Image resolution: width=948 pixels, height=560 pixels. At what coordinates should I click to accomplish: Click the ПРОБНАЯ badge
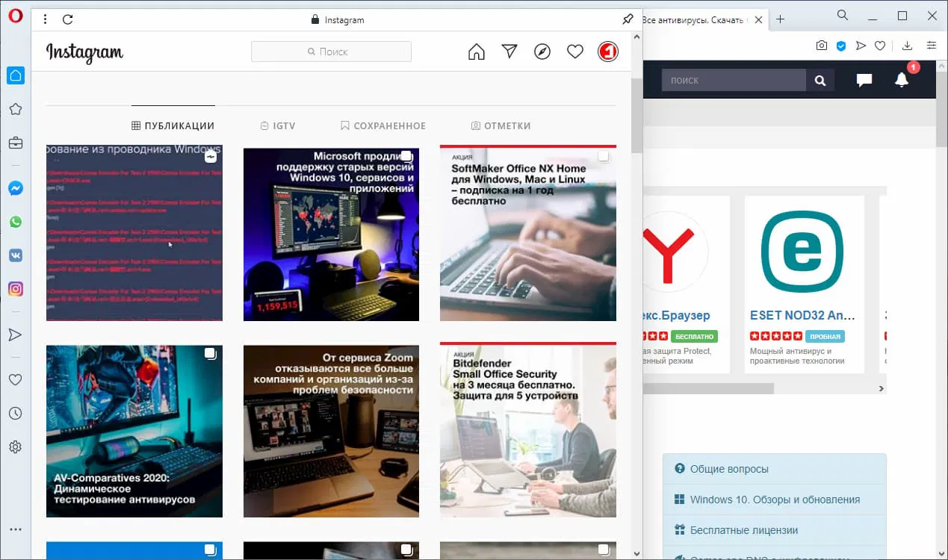pyautogui.click(x=825, y=336)
